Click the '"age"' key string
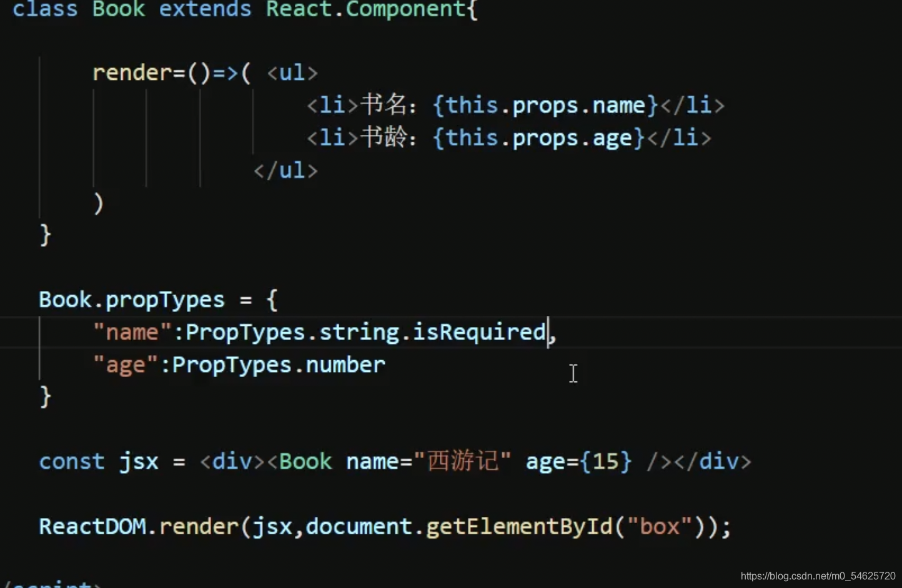This screenshot has height=588, width=902. point(126,365)
